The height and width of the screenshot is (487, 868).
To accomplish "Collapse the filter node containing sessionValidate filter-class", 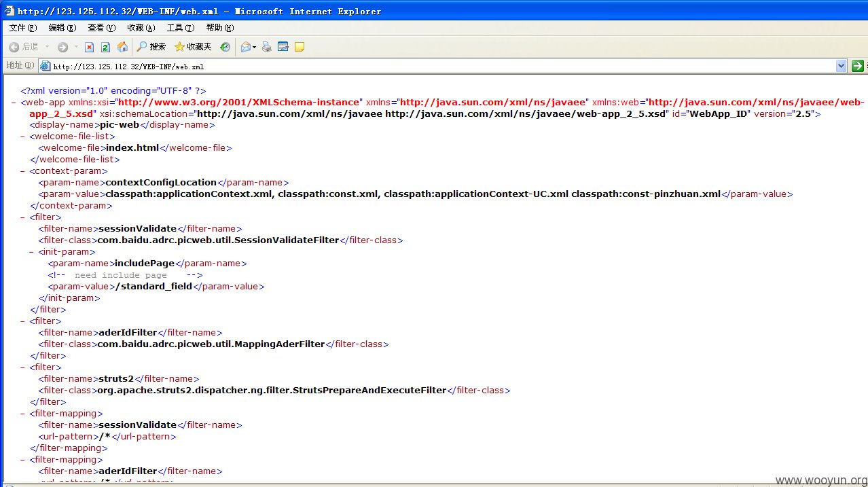I will tap(24, 217).
